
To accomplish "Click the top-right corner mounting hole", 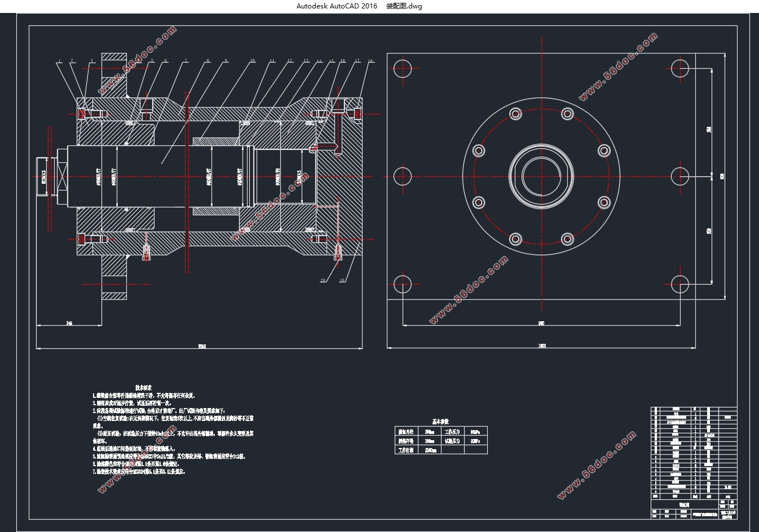I will (681, 68).
